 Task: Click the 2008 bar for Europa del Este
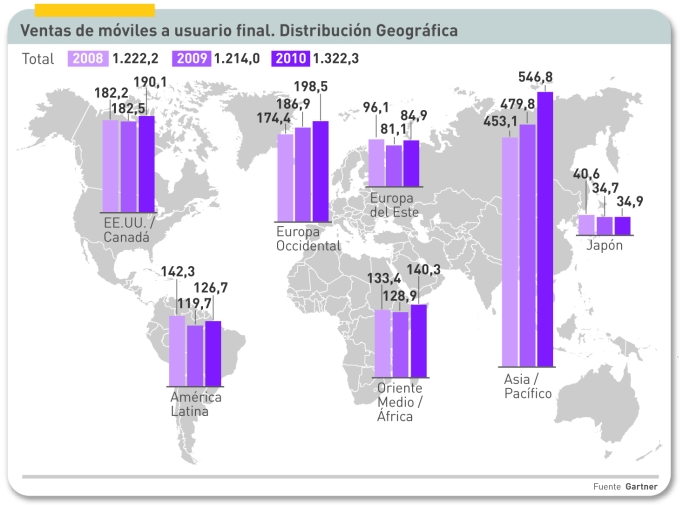(376, 163)
